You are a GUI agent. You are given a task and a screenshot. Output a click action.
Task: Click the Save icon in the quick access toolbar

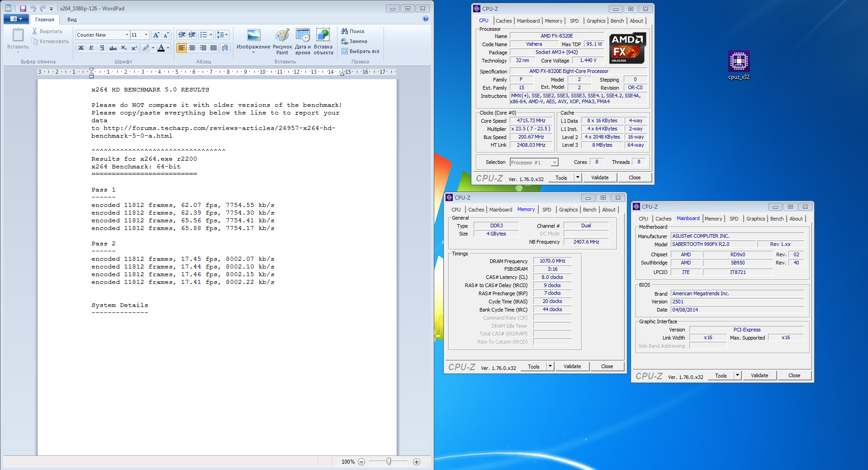click(x=23, y=8)
